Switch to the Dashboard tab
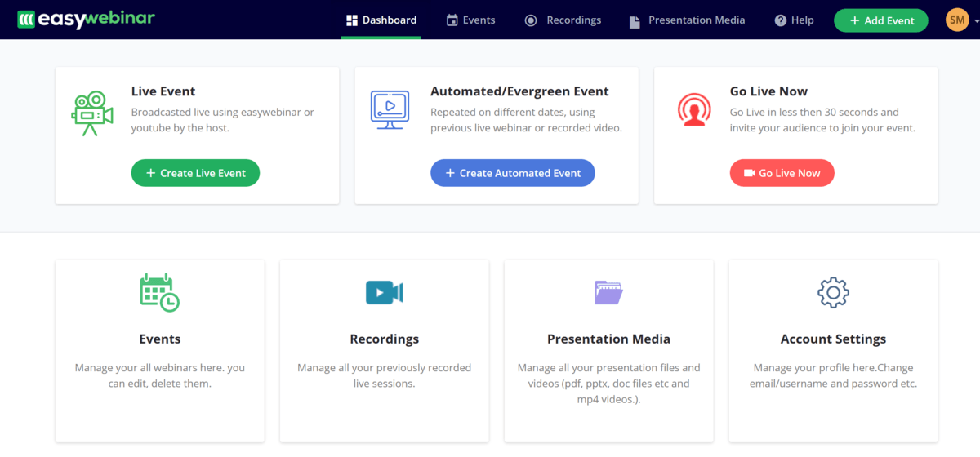The image size is (980, 457). [x=381, y=20]
